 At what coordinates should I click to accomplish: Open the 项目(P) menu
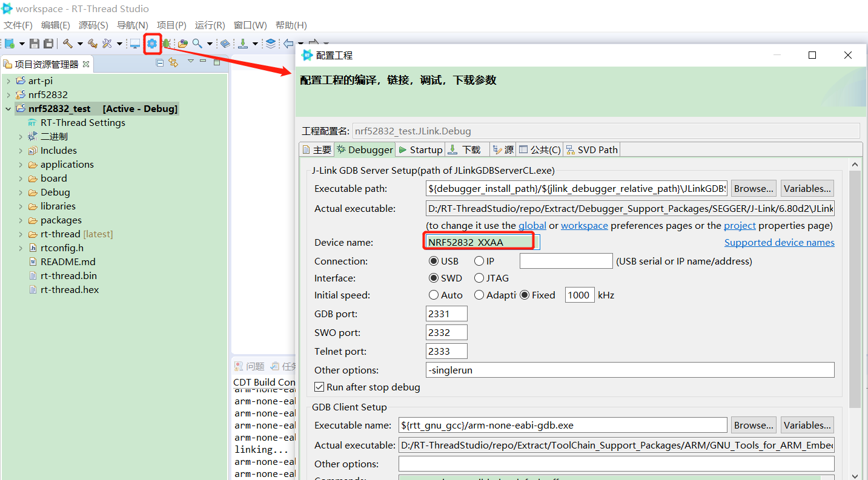(x=171, y=25)
